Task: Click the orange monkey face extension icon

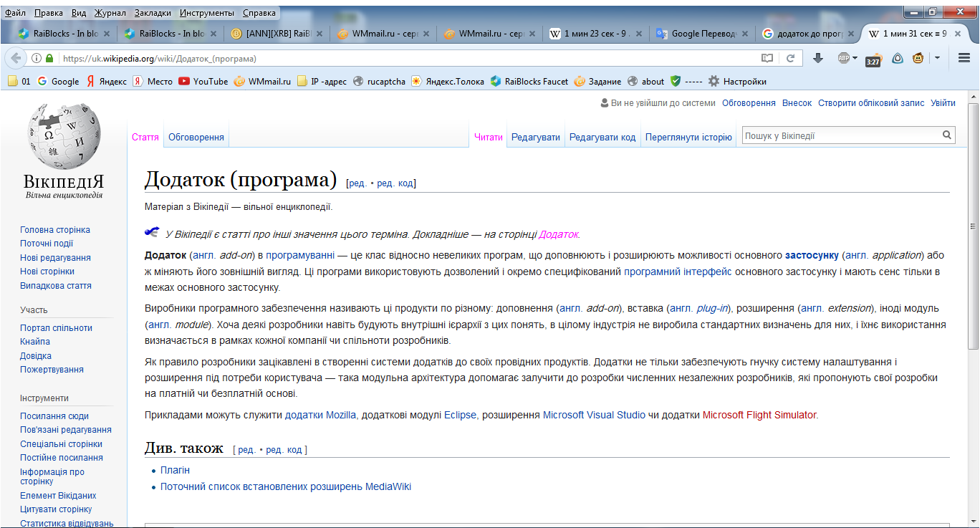Action: click(918, 59)
